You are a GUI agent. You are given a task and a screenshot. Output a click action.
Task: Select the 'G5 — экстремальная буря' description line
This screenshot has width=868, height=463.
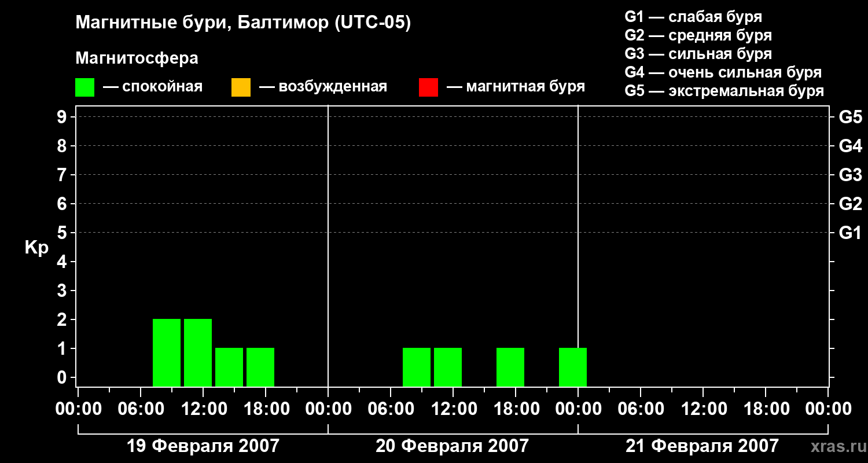[x=724, y=91]
